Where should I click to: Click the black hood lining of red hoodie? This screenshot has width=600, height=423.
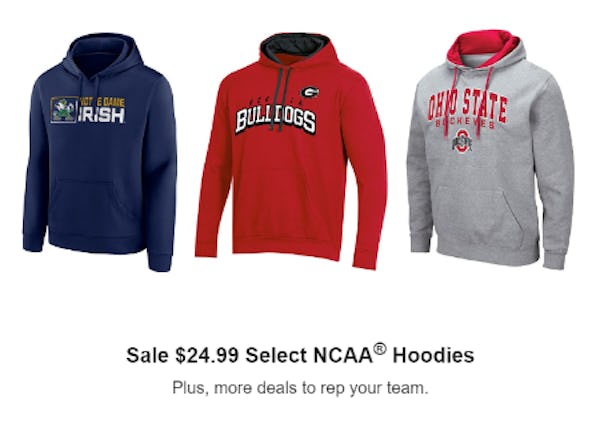coord(295,47)
